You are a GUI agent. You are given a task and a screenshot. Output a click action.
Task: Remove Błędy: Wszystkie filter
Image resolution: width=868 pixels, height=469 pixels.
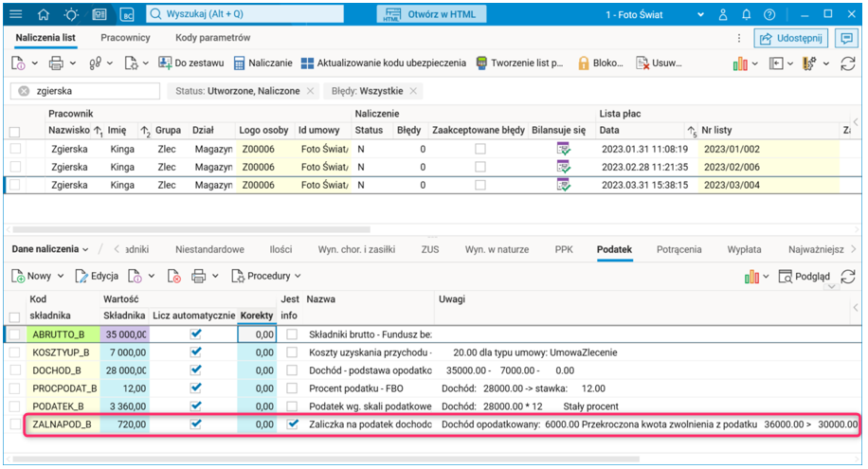tap(413, 91)
